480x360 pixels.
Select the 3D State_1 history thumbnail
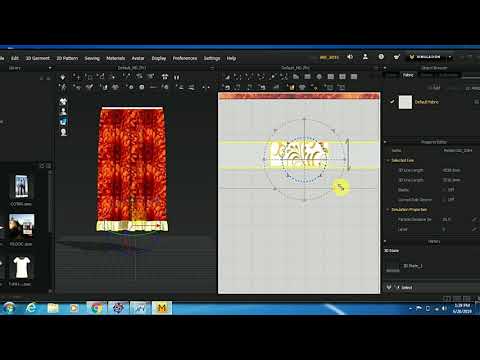point(393,267)
